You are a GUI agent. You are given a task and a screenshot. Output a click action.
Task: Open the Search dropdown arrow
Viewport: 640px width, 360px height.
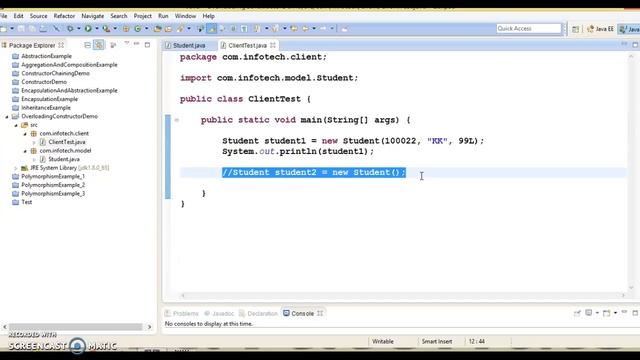click(x=189, y=29)
